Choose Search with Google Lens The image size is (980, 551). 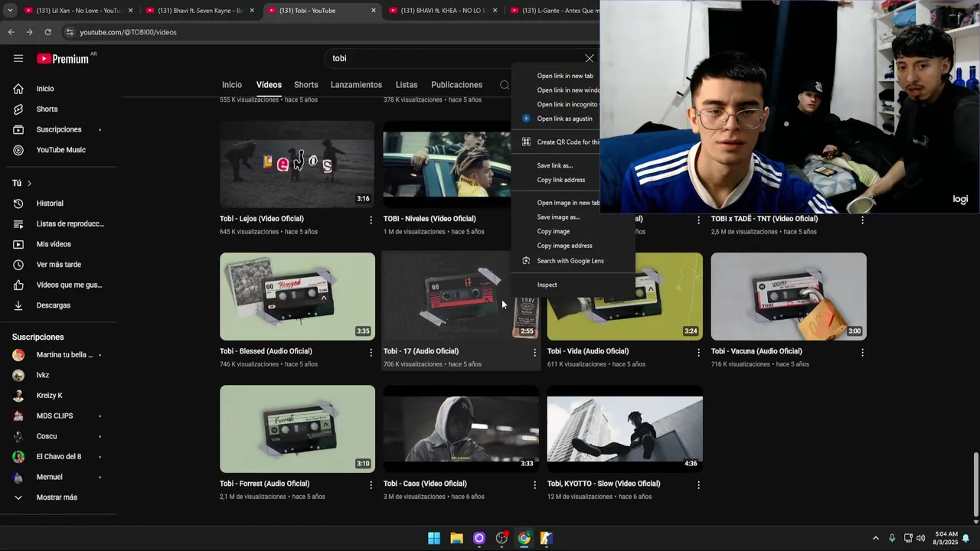point(570,261)
